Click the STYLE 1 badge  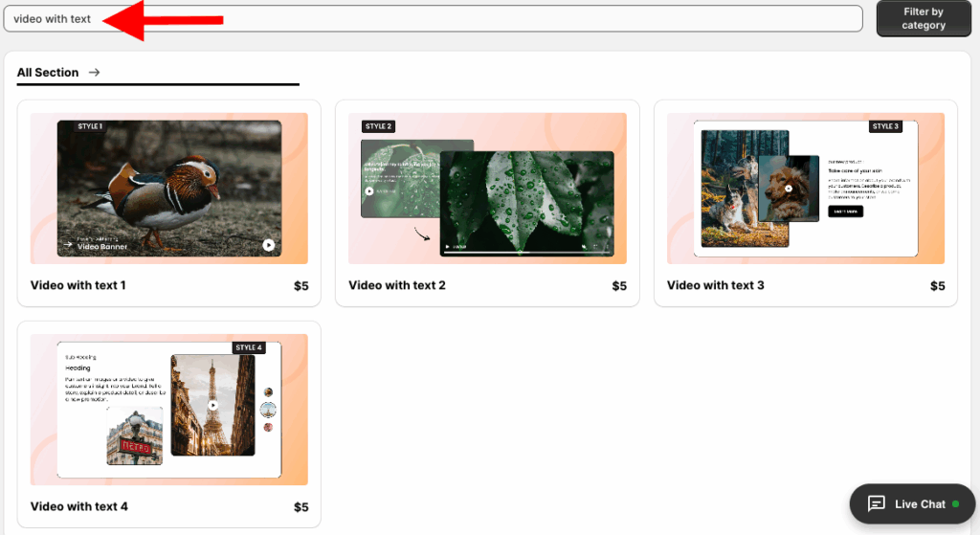(90, 126)
